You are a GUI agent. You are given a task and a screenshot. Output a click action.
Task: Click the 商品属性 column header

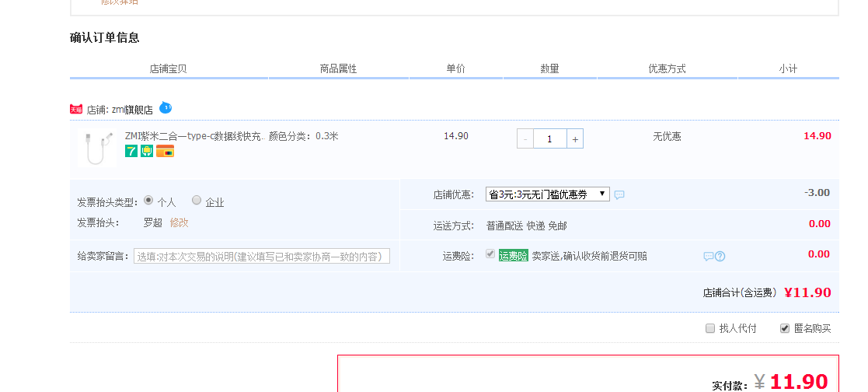(338, 68)
